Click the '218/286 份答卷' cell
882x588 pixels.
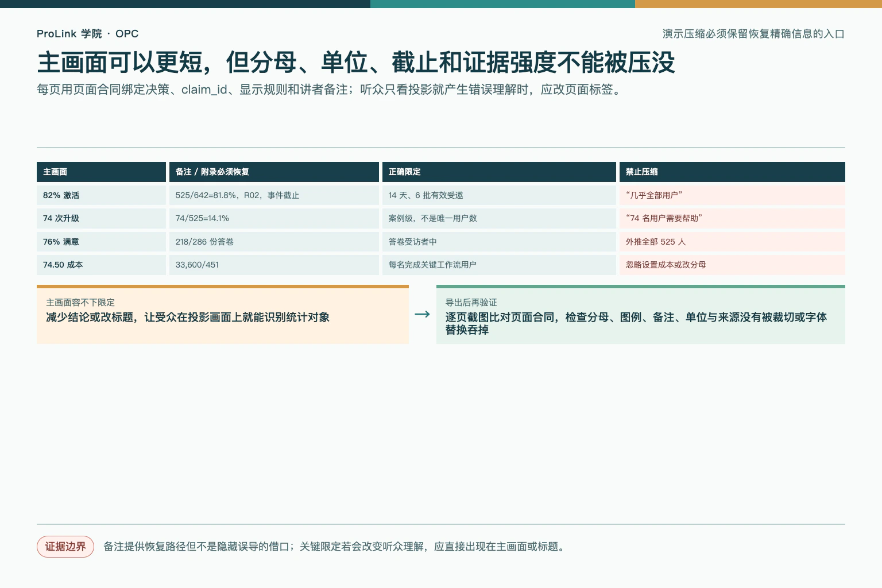click(274, 242)
